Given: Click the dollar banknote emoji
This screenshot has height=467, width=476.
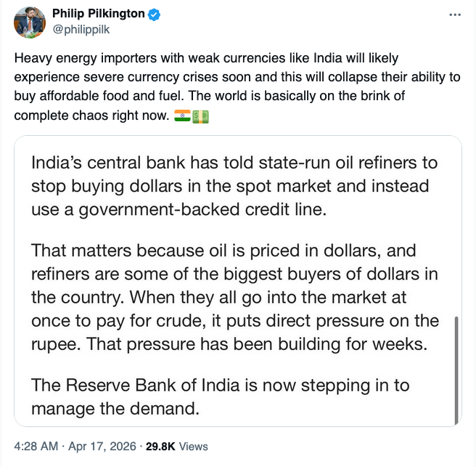Looking at the screenshot, I should [200, 116].
